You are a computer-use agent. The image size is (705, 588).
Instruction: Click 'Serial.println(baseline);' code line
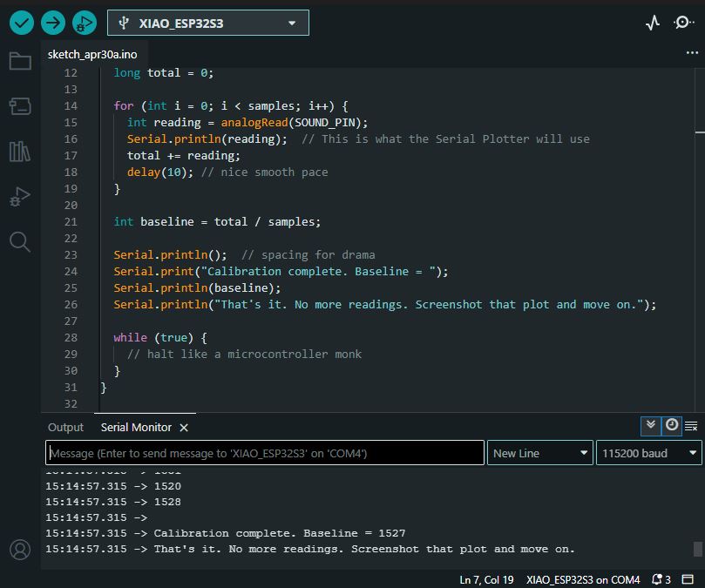(x=197, y=287)
